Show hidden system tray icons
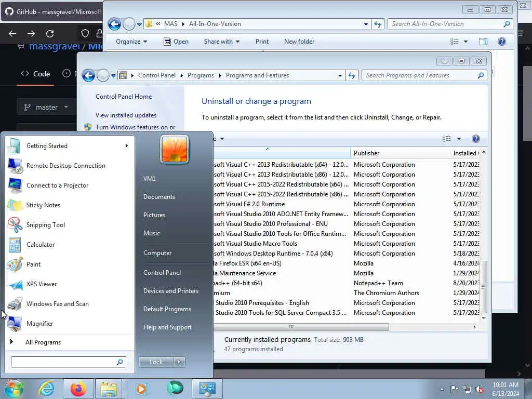The width and height of the screenshot is (532, 399). (442, 389)
